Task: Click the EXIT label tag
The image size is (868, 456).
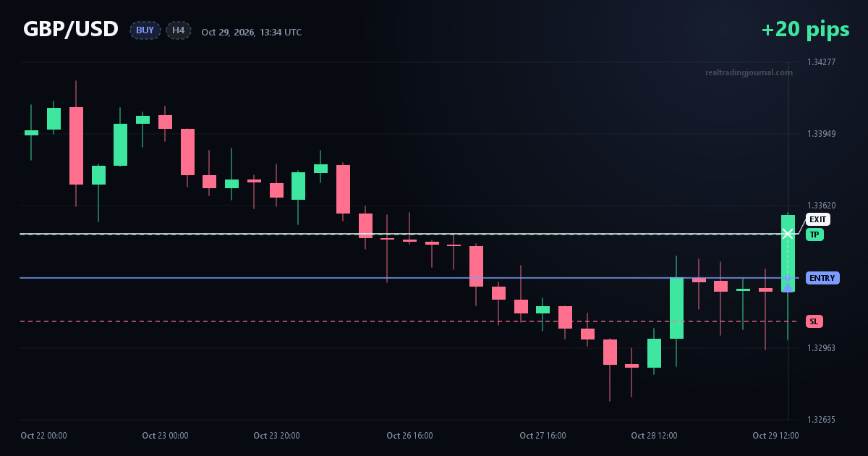Action: coord(818,219)
